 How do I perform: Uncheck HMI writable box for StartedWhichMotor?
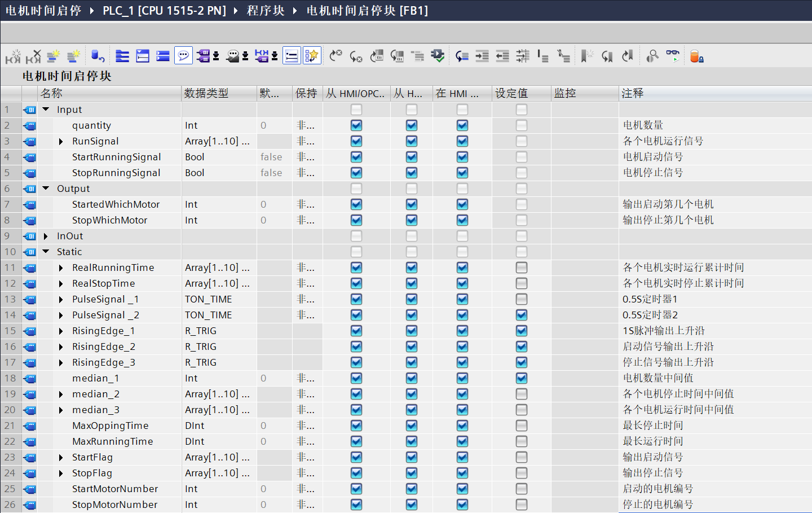tap(412, 204)
